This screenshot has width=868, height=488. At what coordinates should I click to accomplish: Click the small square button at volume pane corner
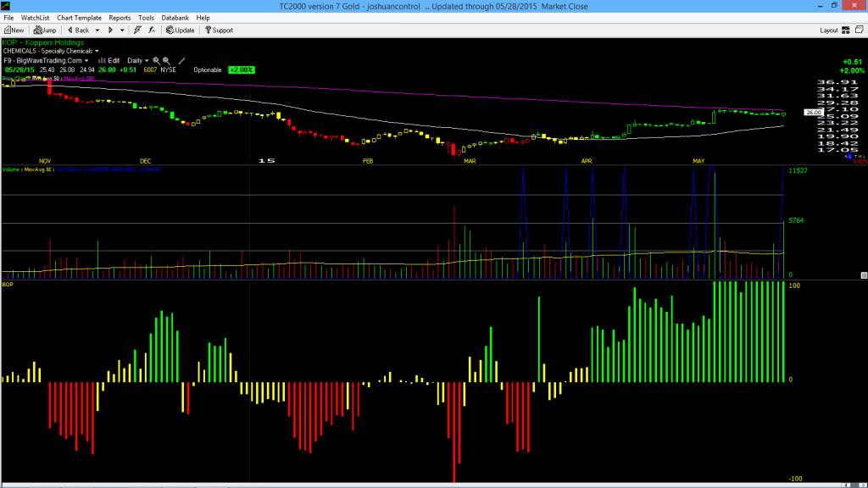tap(864, 275)
